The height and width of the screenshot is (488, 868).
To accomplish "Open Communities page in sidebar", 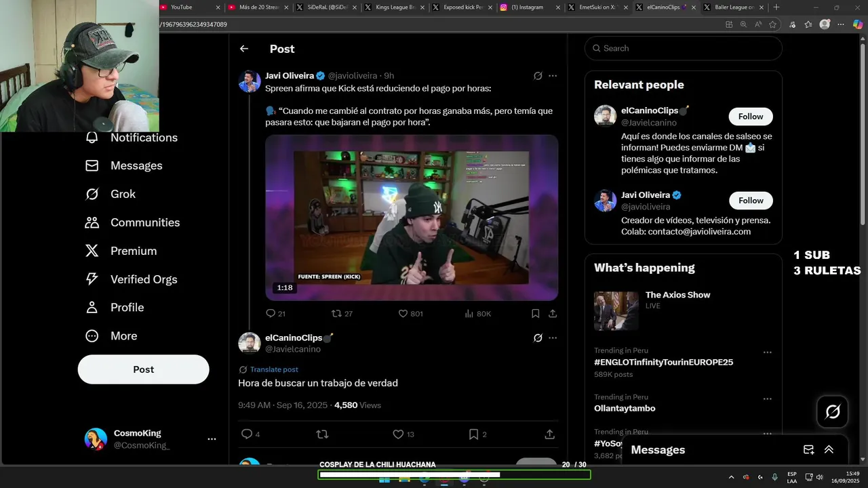I will pos(132,222).
